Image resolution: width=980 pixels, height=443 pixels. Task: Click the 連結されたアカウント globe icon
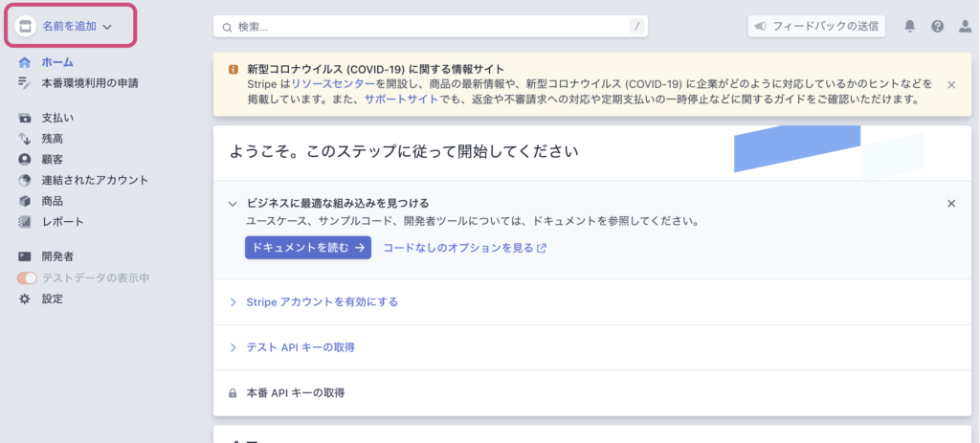click(24, 181)
